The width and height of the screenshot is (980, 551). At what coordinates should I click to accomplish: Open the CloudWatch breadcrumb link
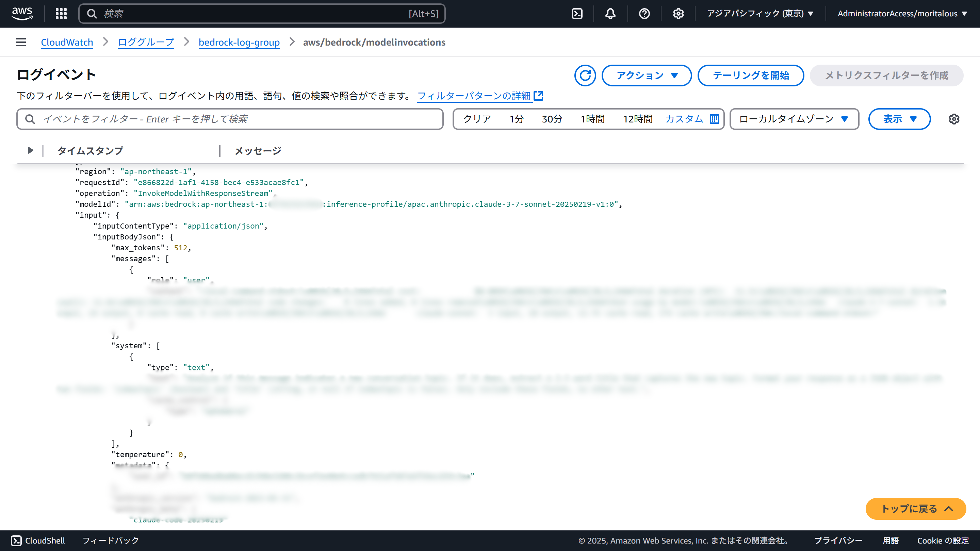tap(67, 42)
